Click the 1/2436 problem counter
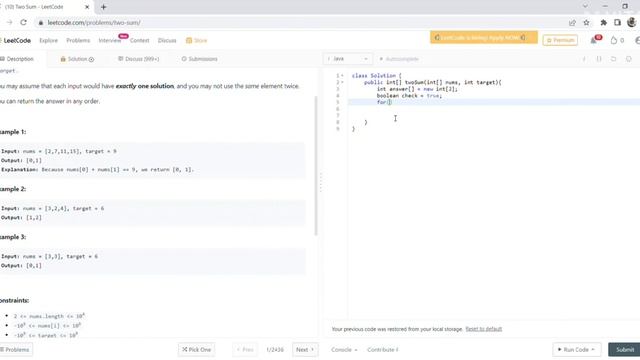This screenshot has height=360, width=640. 275,350
